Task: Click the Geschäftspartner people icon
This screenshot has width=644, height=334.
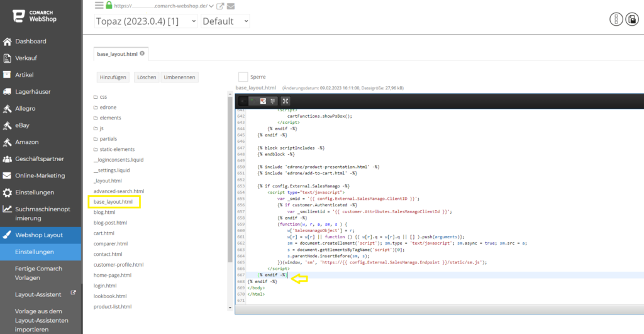Action: [7, 159]
